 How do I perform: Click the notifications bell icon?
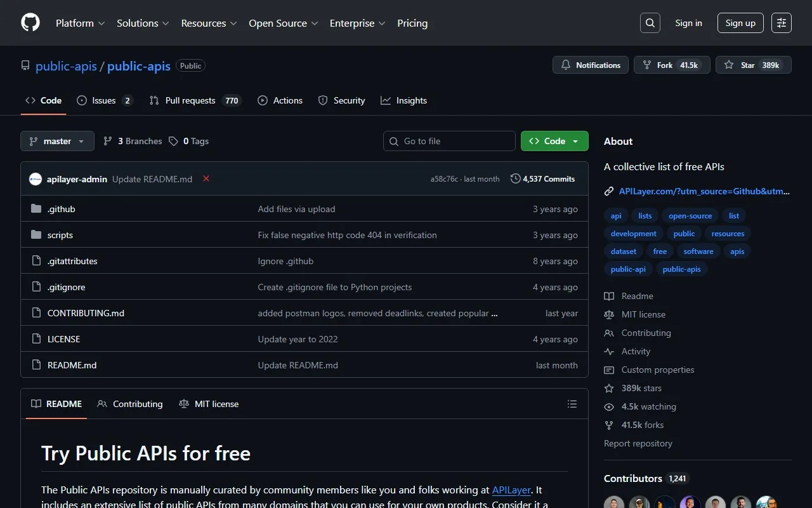pyautogui.click(x=566, y=64)
